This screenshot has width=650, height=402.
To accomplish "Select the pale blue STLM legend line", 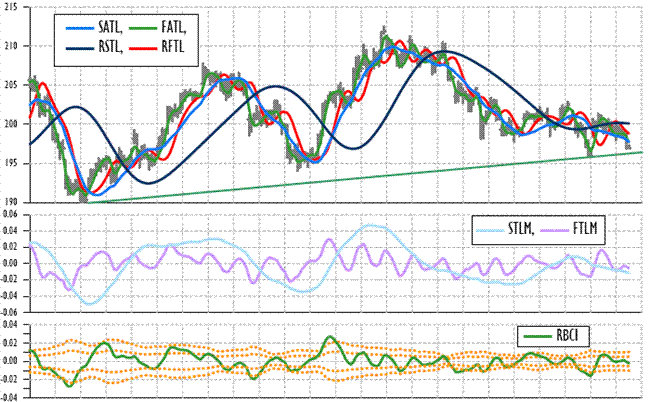I will pos(490,230).
